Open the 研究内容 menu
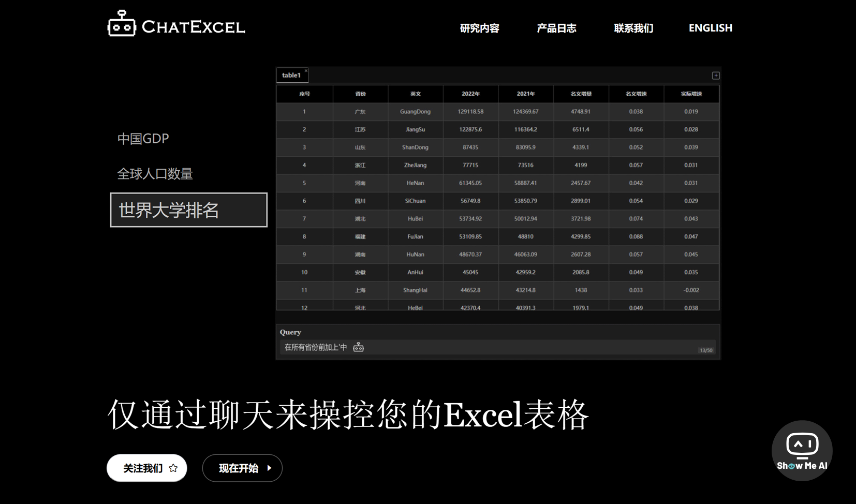856x504 pixels. point(479,28)
